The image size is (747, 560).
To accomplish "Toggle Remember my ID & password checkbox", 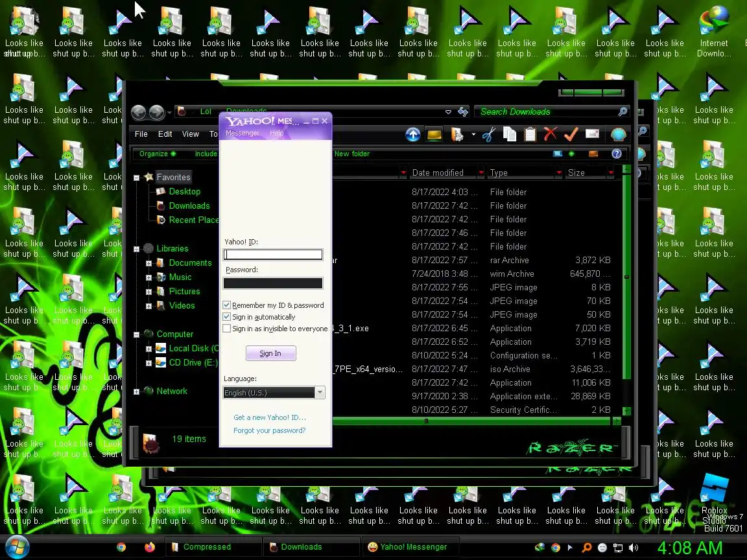I will tap(227, 305).
